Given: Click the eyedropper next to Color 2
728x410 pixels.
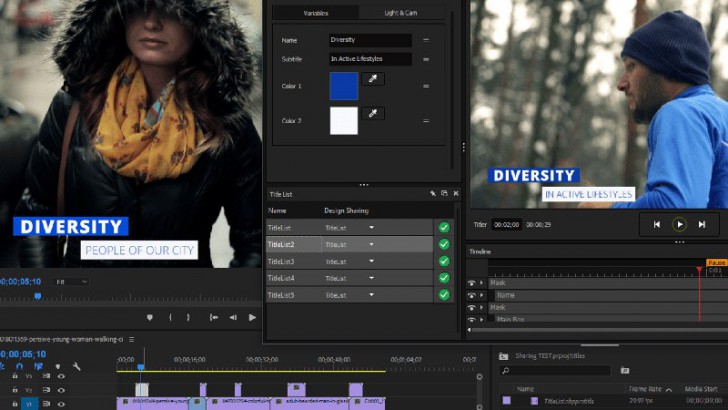Looking at the screenshot, I should tap(372, 114).
